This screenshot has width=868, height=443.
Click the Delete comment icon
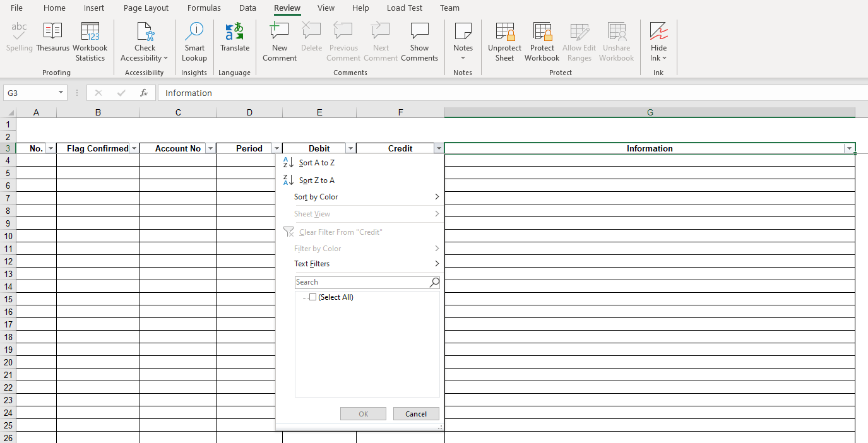pyautogui.click(x=311, y=38)
